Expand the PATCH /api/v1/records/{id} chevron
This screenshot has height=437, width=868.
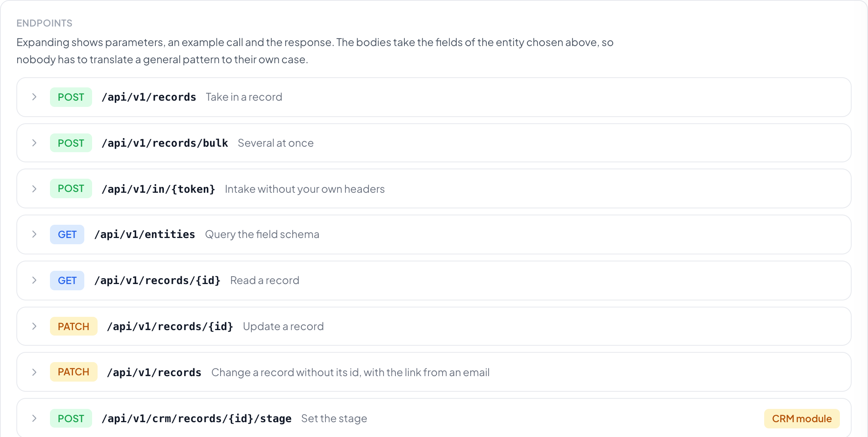tap(34, 326)
